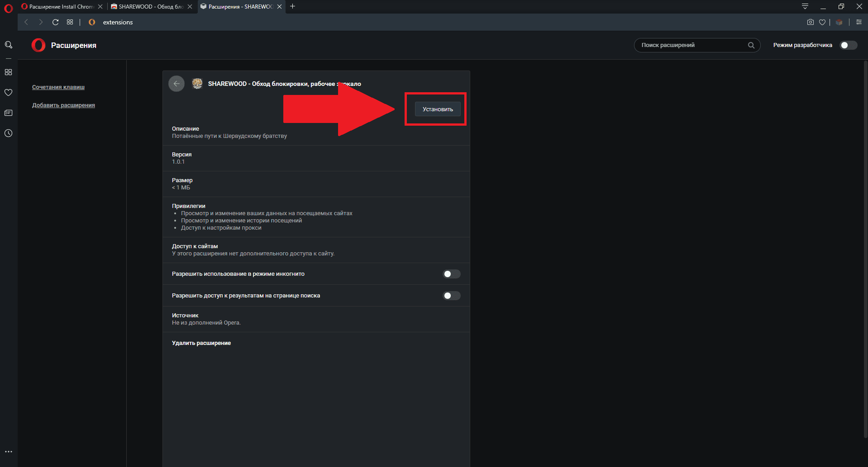The height and width of the screenshot is (467, 868).
Task: Click the Поиск расширений search field
Action: click(692, 45)
